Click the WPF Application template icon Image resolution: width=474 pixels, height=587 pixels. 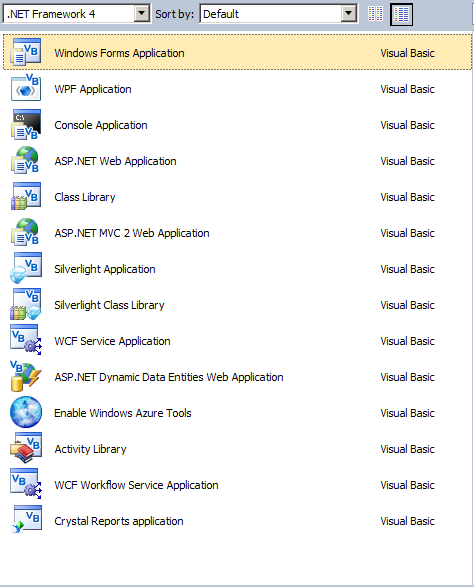[x=25, y=88]
